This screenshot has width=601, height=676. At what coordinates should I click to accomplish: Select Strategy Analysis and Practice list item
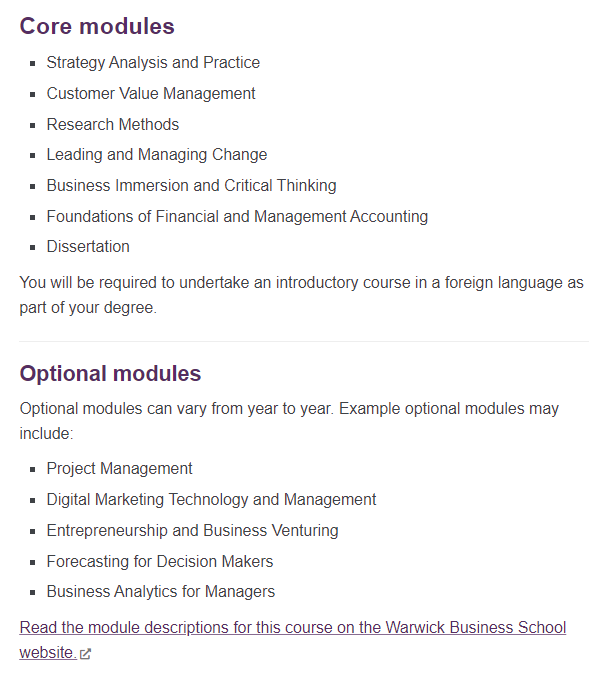pyautogui.click(x=153, y=63)
